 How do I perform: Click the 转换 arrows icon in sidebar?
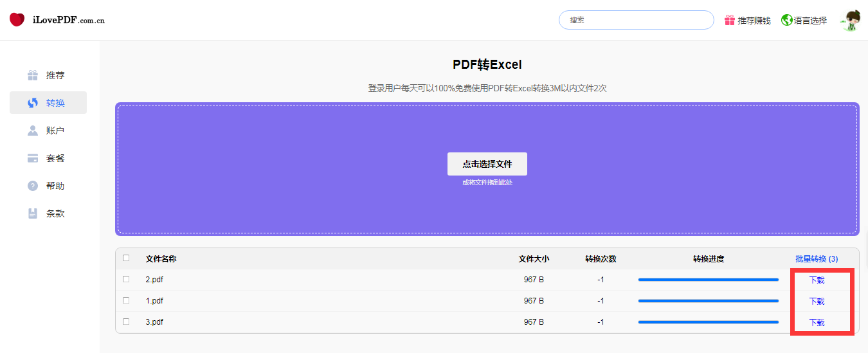pos(33,103)
